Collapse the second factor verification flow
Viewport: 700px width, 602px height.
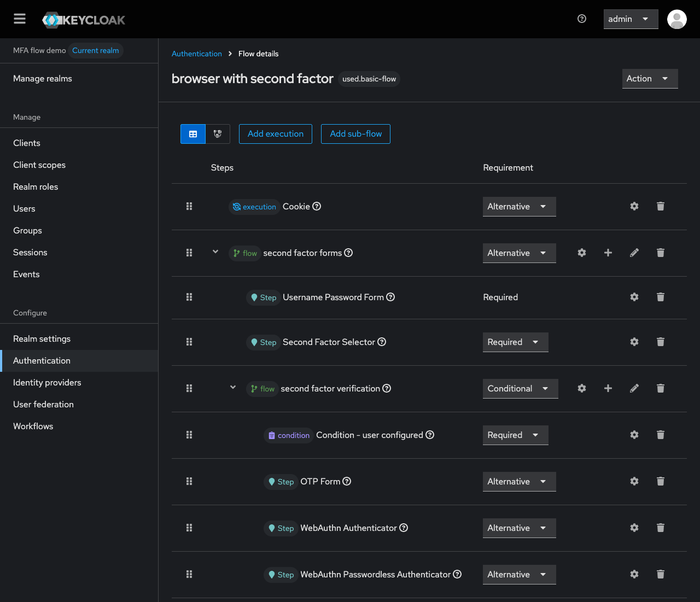tap(233, 388)
